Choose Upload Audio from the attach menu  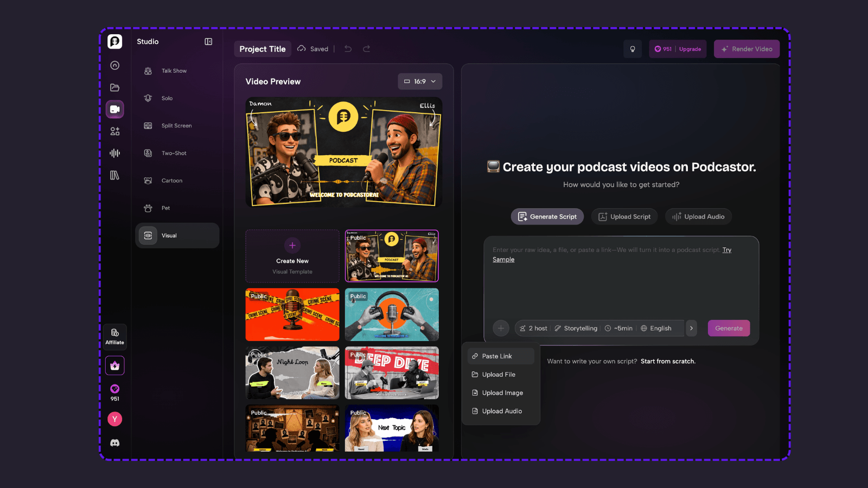[501, 411]
